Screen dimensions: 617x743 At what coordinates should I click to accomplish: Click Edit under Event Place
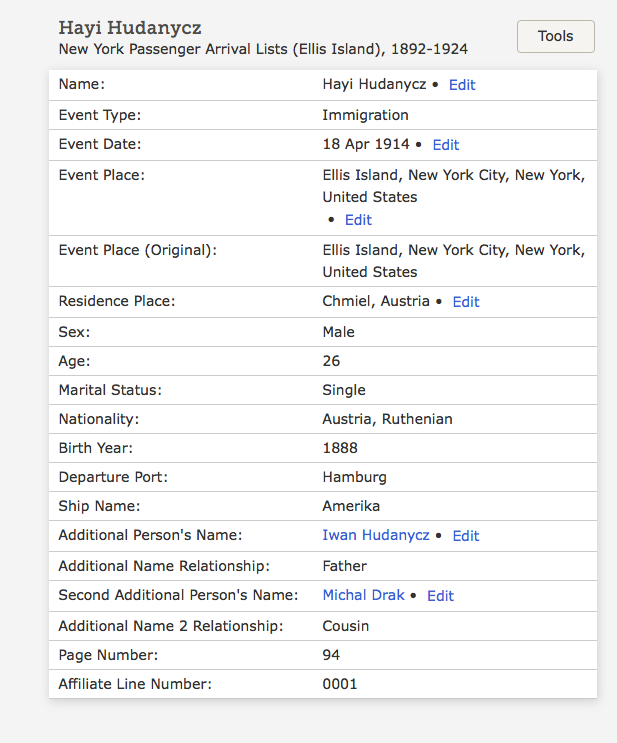click(358, 220)
